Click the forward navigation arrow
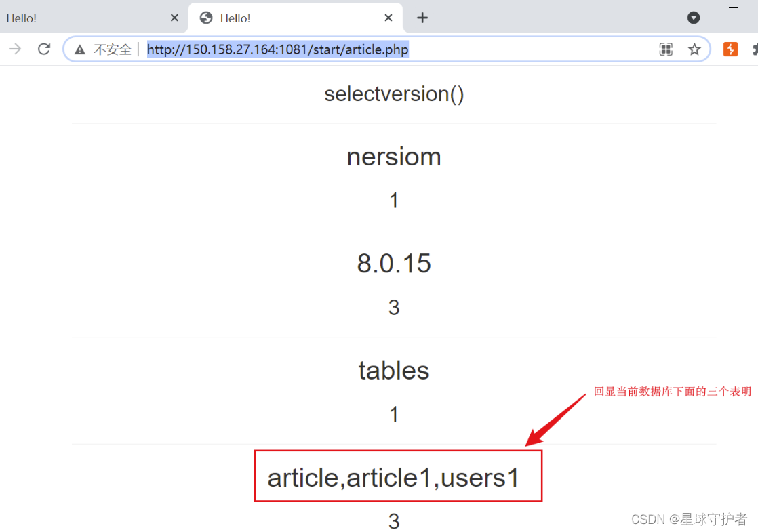The image size is (758, 532). click(16, 49)
